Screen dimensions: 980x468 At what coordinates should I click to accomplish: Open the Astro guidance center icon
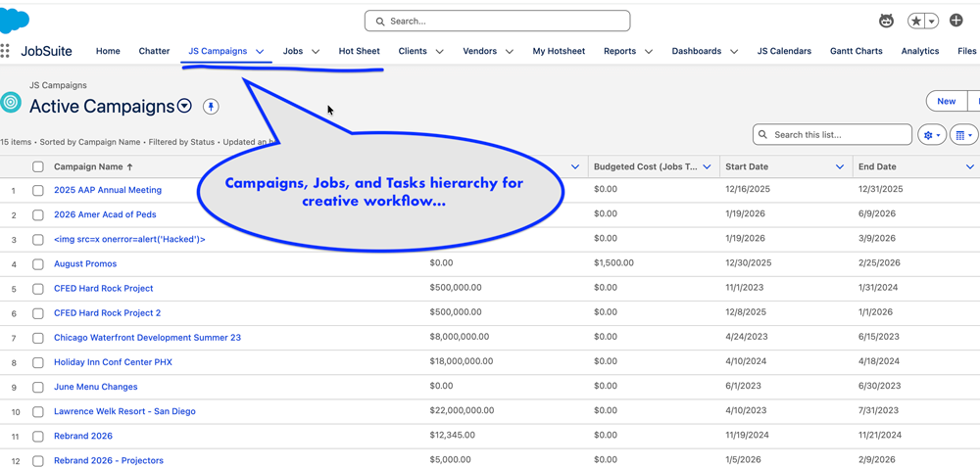coord(886,21)
